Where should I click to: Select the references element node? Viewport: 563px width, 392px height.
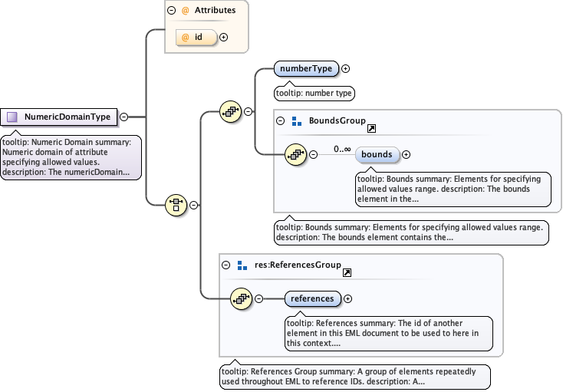click(312, 298)
